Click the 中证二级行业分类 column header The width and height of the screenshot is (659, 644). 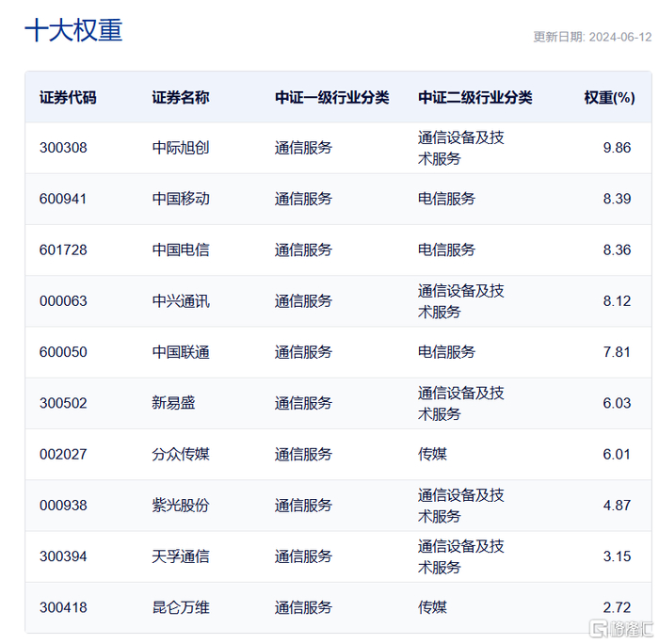[474, 98]
